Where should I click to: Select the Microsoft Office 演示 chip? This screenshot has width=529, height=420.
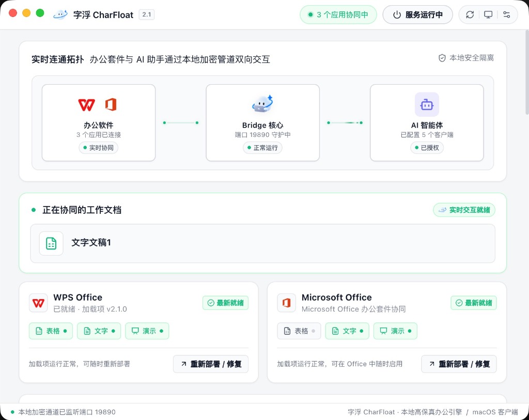coord(395,331)
